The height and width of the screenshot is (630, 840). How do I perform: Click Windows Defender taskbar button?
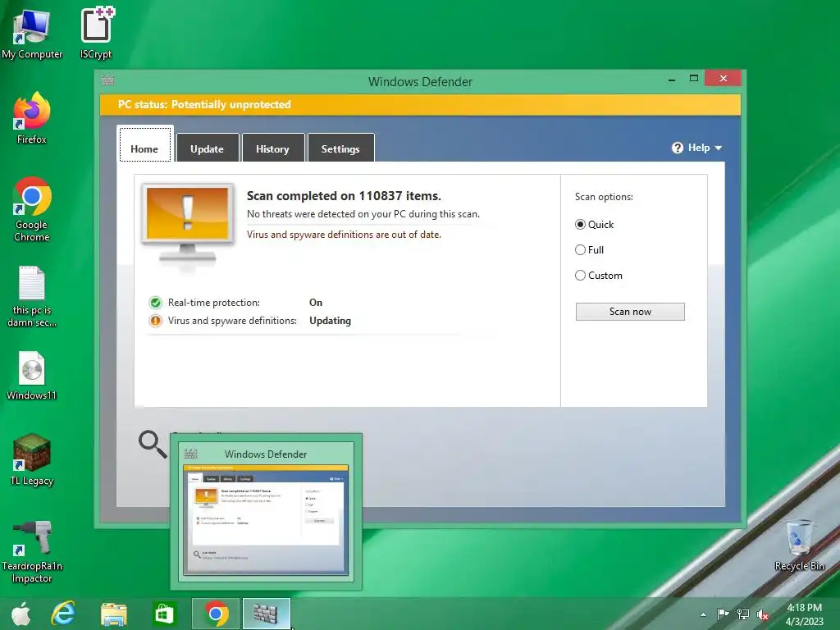tap(267, 614)
